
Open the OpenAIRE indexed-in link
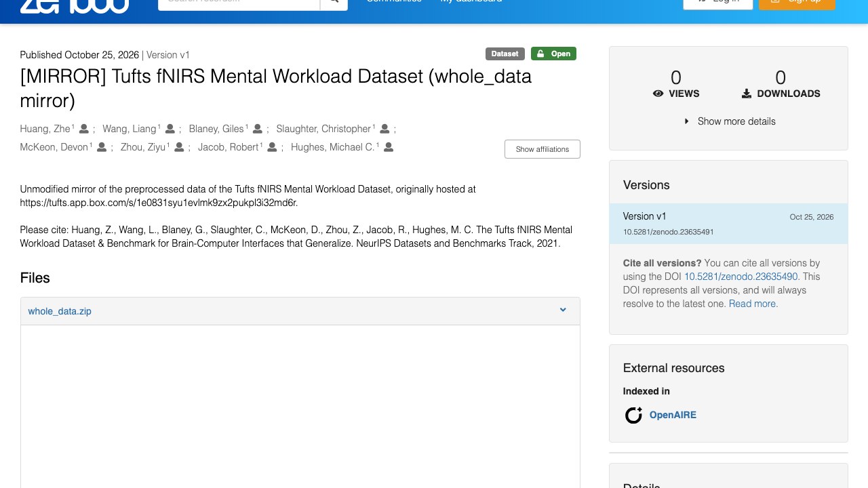(x=673, y=415)
